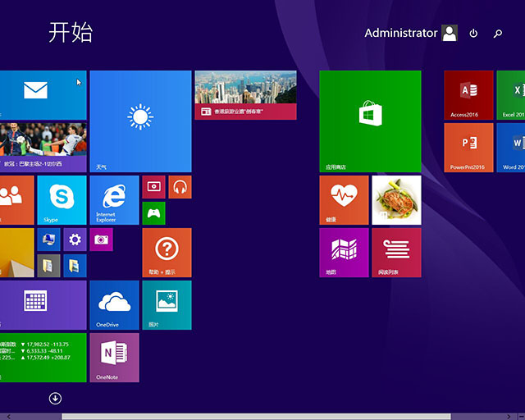
Task: Open the Documents folder on gray tile
Action: [49, 266]
